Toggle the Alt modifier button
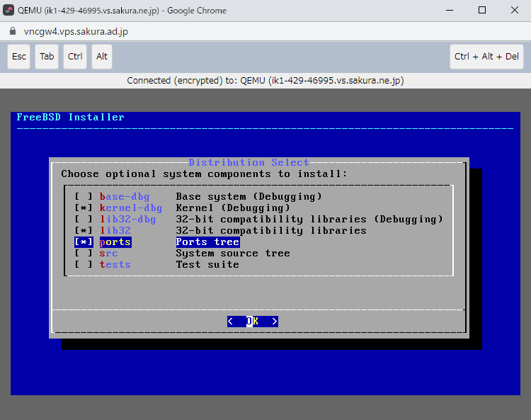Image resolution: width=531 pixels, height=420 pixels. (x=101, y=57)
